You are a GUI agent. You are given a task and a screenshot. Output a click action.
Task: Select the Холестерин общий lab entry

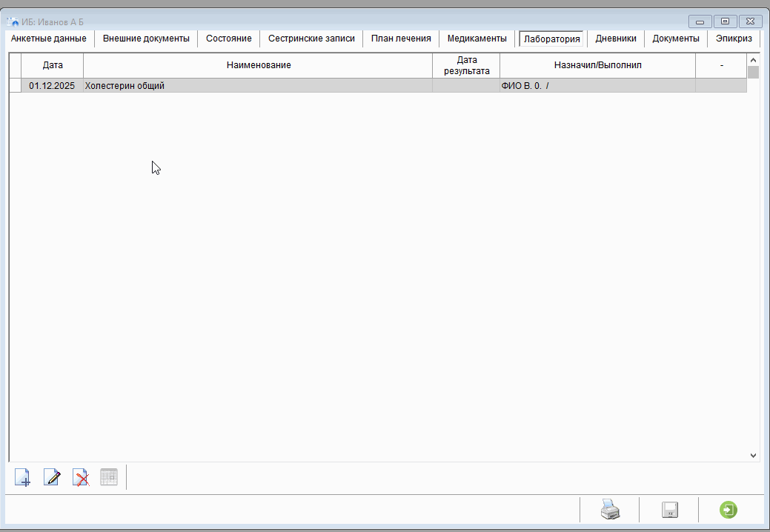(125, 86)
